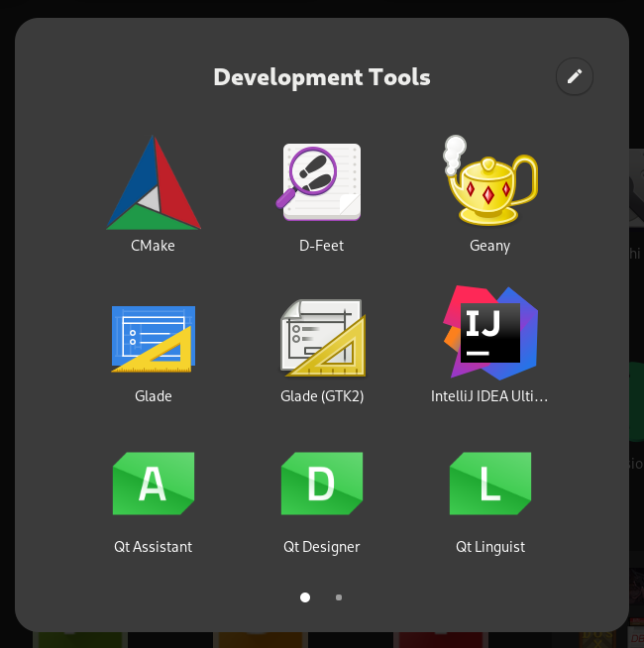Click the CMake label text
This screenshot has width=644, height=648.
click(153, 246)
